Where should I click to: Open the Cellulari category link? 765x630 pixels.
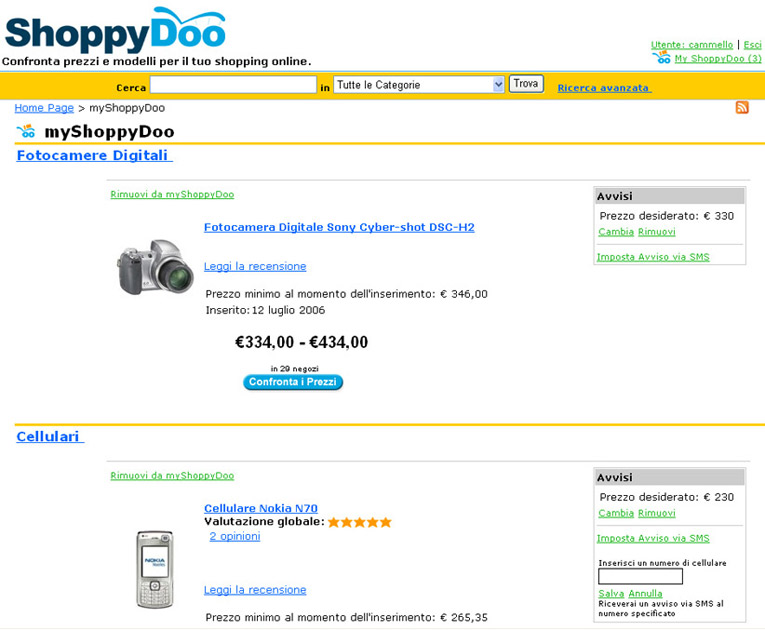point(50,437)
